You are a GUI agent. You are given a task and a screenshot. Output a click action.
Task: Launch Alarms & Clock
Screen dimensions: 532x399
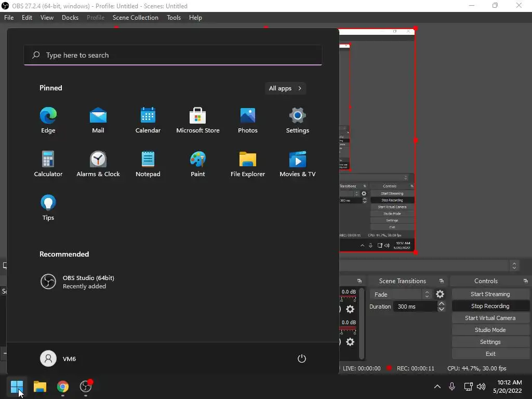coord(98,164)
